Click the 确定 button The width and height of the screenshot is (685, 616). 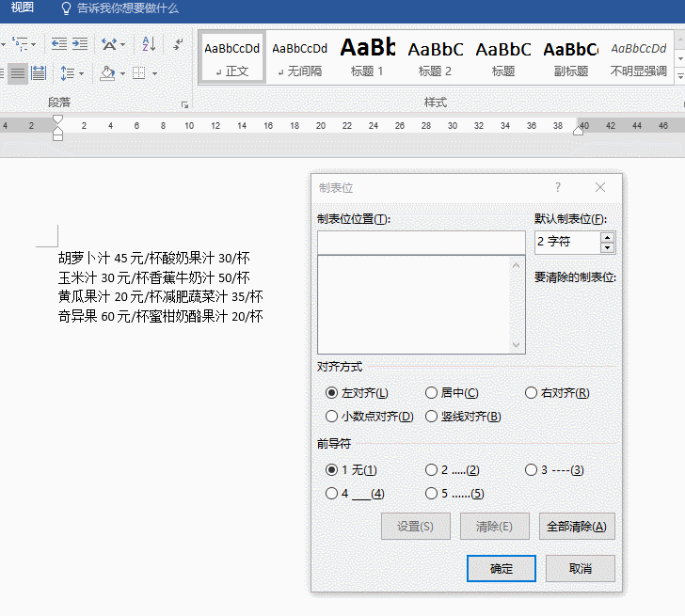501,569
